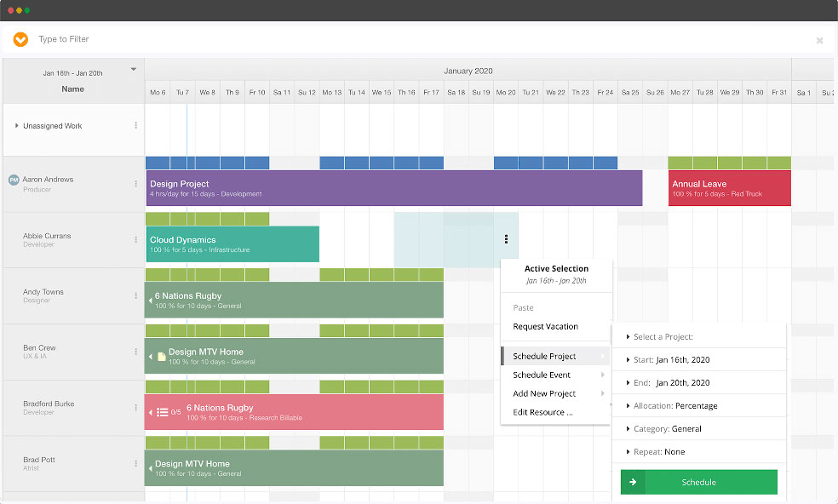Click the Name column header
Image resolution: width=838 pixels, height=504 pixels.
coord(72,89)
